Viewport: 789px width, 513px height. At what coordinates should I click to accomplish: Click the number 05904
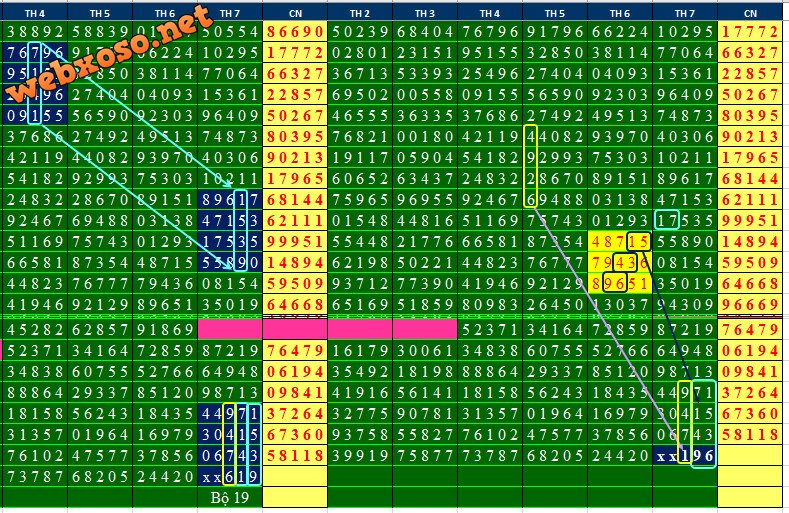pyautogui.click(x=425, y=158)
